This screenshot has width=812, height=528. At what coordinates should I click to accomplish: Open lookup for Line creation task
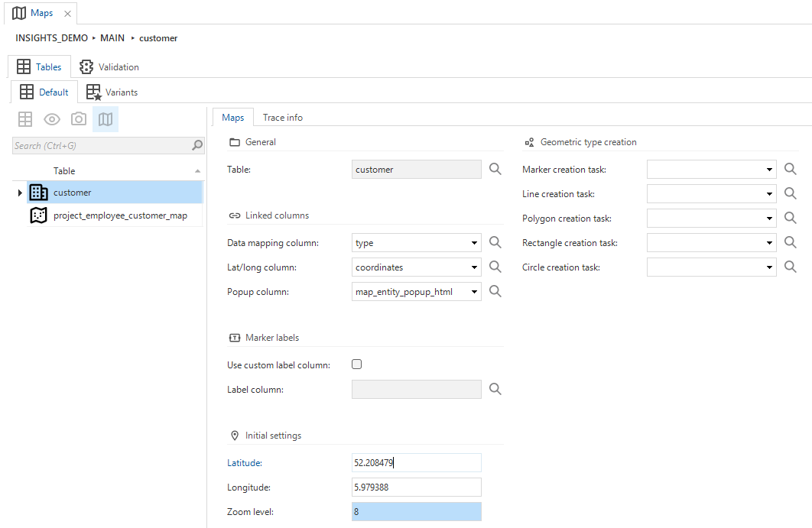791,193
